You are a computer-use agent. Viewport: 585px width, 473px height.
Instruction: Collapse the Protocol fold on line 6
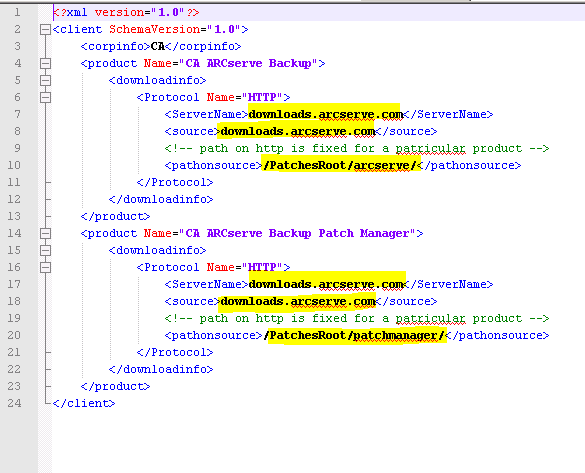tap(45, 97)
